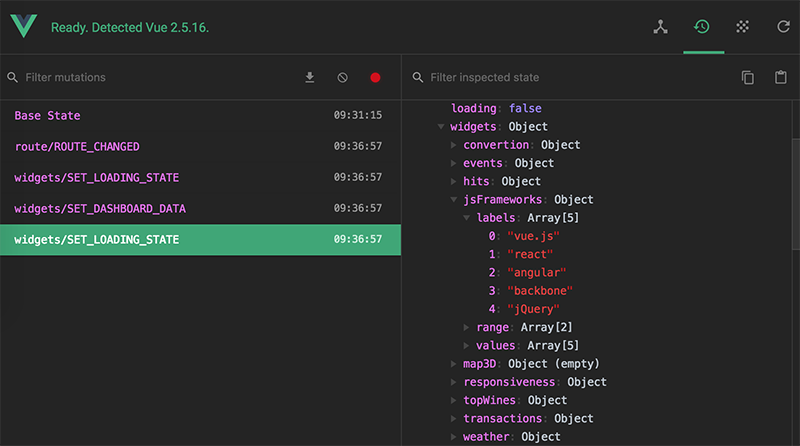
Task: Click the paste state clipboard icon
Action: [781, 78]
